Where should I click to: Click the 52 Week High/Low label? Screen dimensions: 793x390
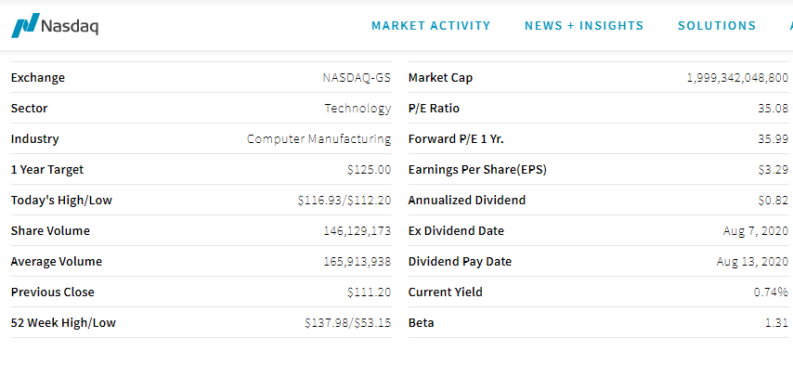tap(63, 323)
